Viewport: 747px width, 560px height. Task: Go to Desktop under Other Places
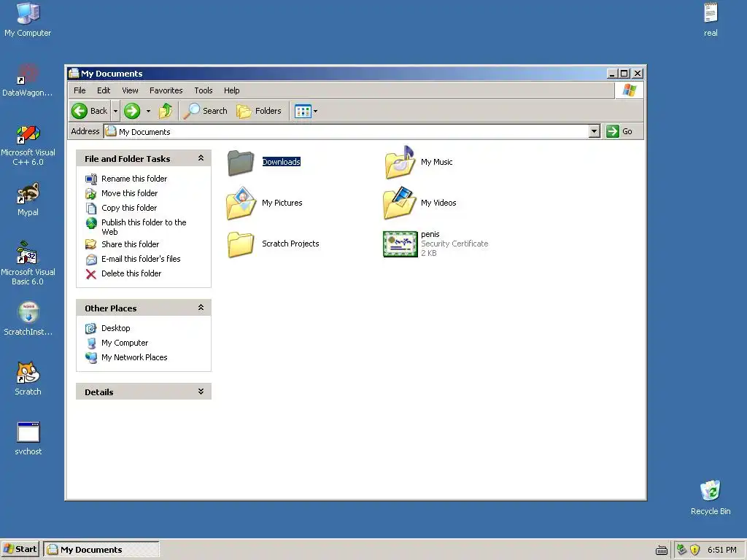click(x=116, y=328)
